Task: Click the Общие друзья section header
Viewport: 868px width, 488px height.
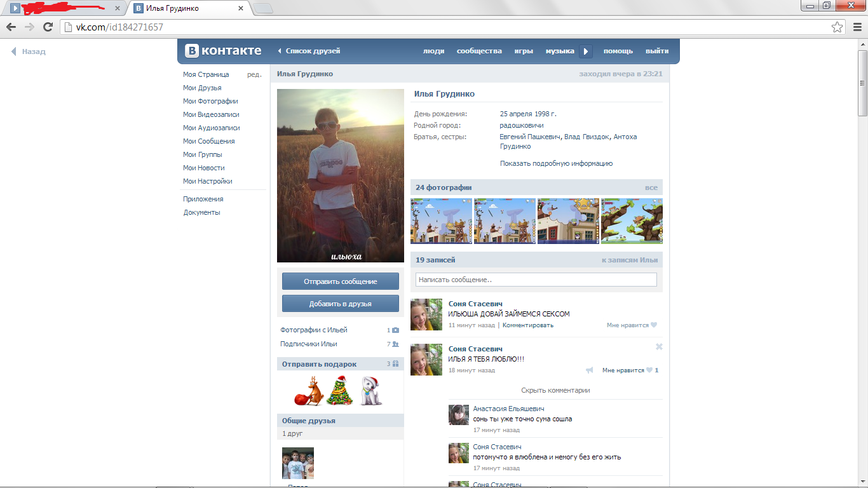Action: [341, 421]
